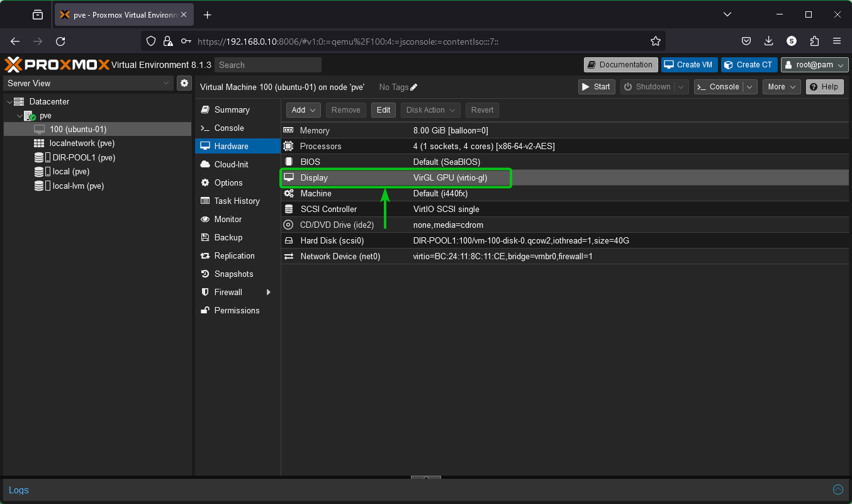
Task: Click the browser address bar URL
Action: 348,41
